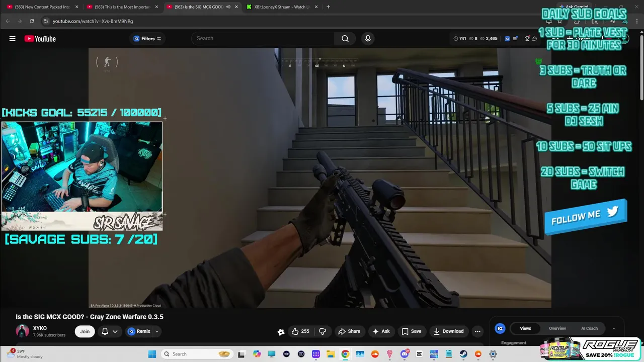The image size is (644, 362).
Task: Click the vidIQ thumbs icon beside the like count
Action: 281,332
